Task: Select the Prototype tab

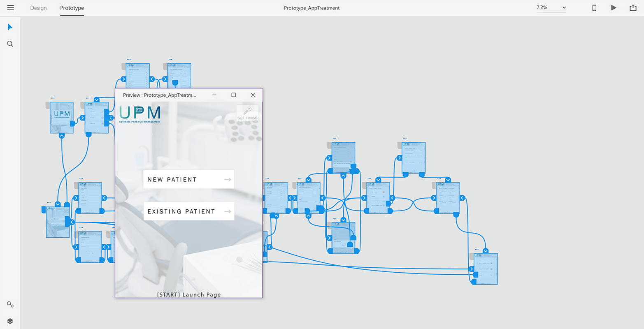Action: click(72, 8)
